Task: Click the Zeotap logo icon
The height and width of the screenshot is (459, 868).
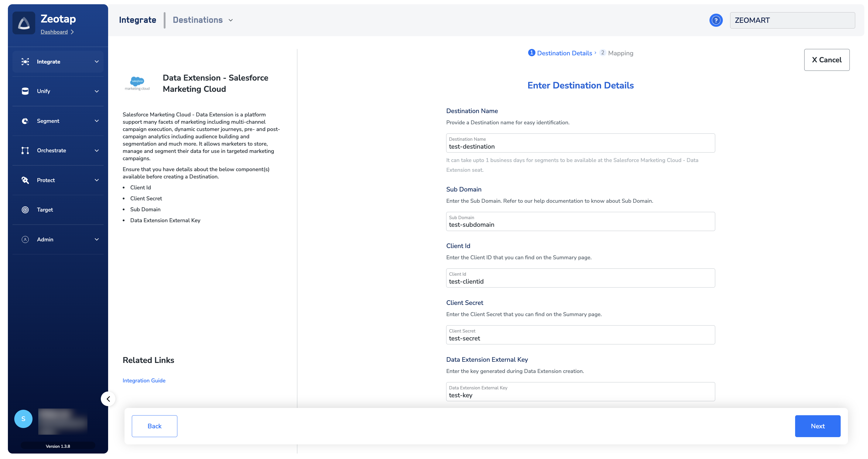Action: point(24,23)
